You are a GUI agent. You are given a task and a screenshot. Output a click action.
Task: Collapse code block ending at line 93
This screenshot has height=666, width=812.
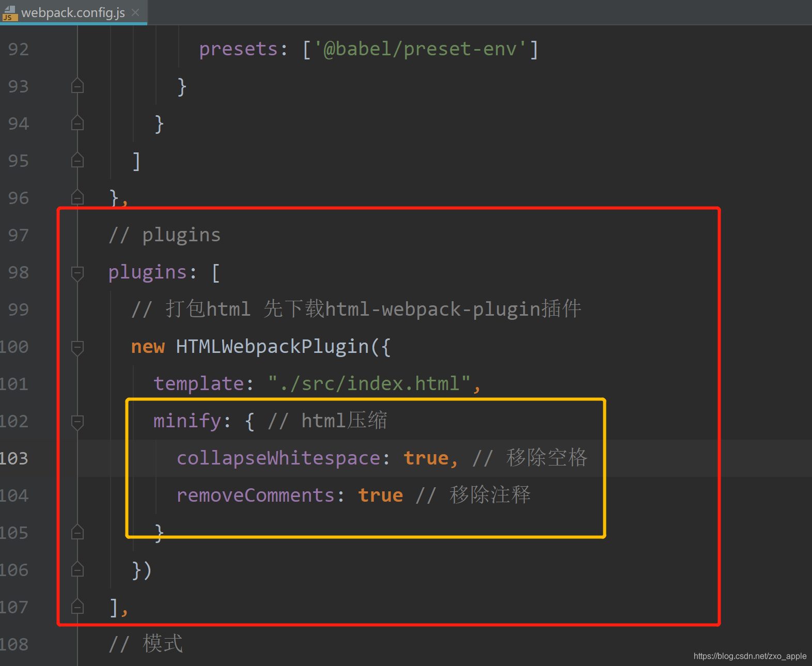pos(77,86)
